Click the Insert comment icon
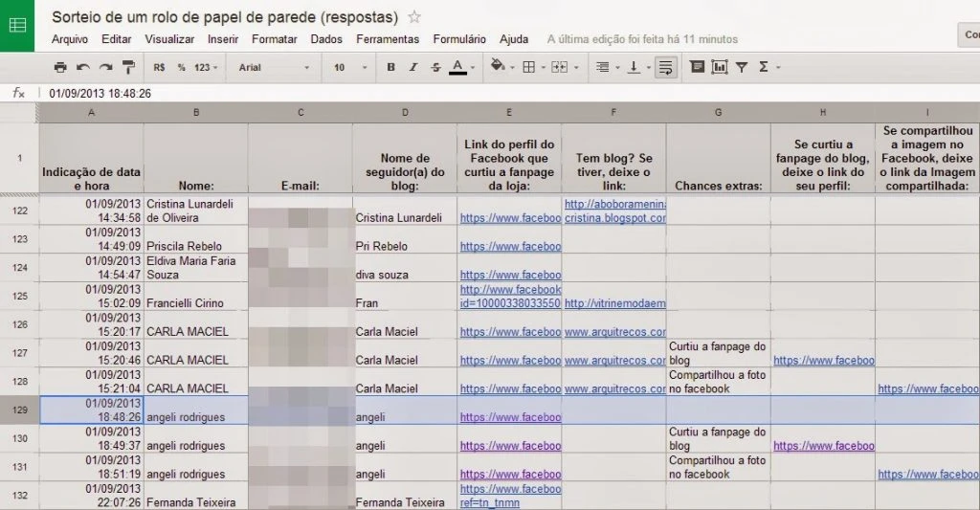The width and height of the screenshot is (980, 510). coord(697,66)
